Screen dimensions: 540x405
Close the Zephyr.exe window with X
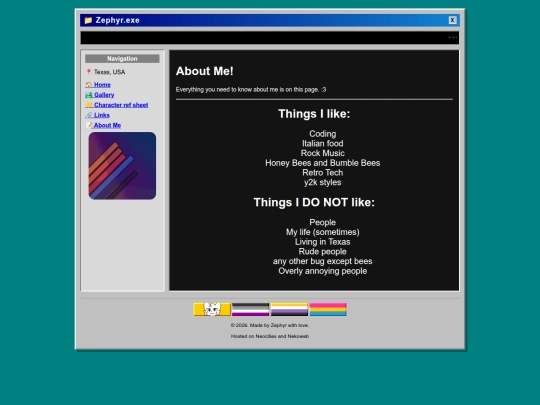452,20
